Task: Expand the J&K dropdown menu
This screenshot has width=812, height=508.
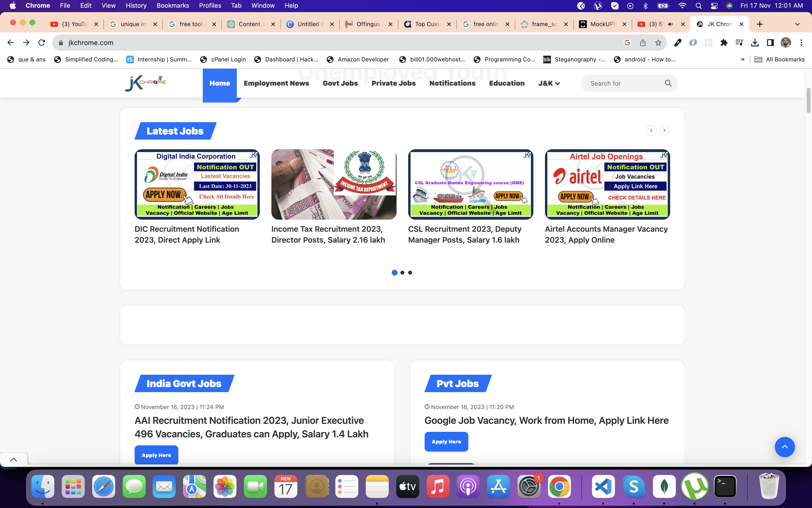Action: point(549,83)
